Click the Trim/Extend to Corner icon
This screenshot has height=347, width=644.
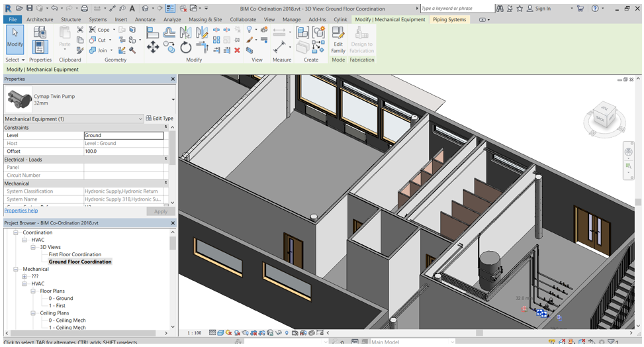[x=202, y=47]
